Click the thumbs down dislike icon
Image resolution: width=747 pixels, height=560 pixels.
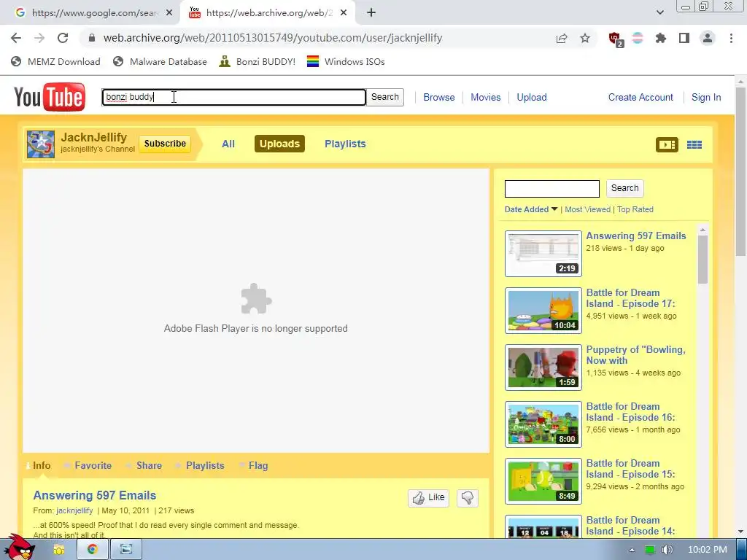(x=468, y=497)
